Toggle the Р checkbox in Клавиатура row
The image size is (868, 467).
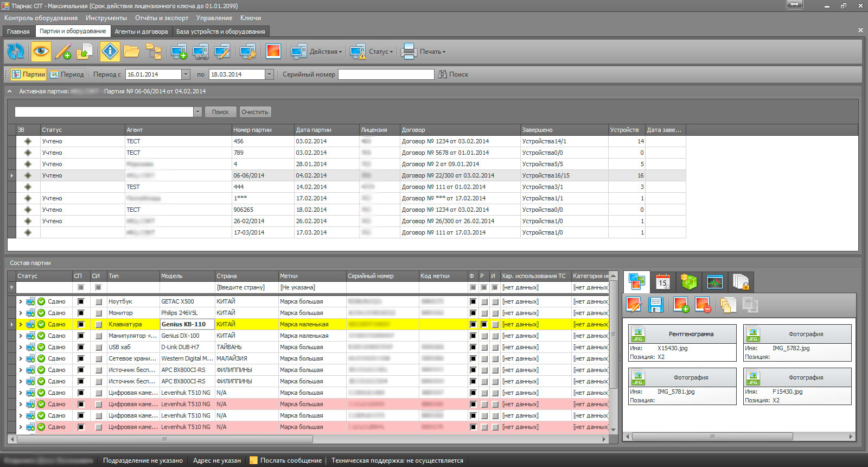[x=484, y=324]
